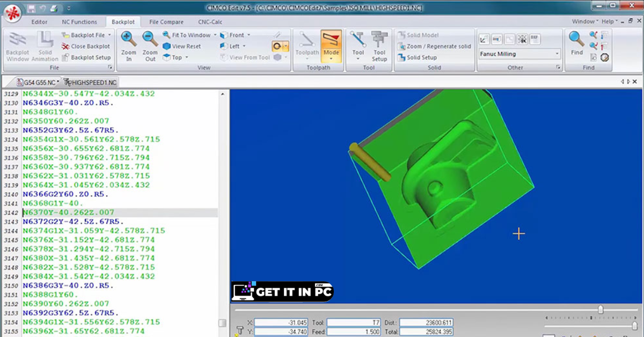Open Solid Setup

coord(417,57)
